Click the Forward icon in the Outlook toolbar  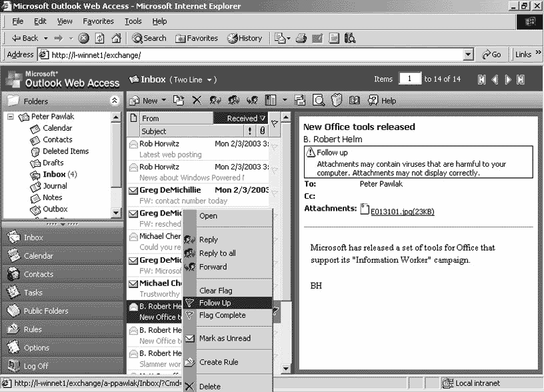click(252, 100)
